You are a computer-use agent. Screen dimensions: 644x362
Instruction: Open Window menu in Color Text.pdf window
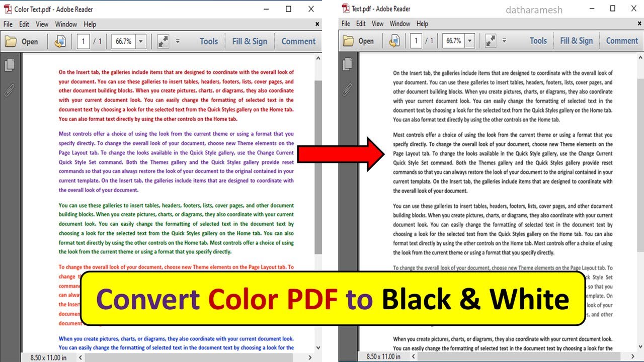[x=66, y=24]
